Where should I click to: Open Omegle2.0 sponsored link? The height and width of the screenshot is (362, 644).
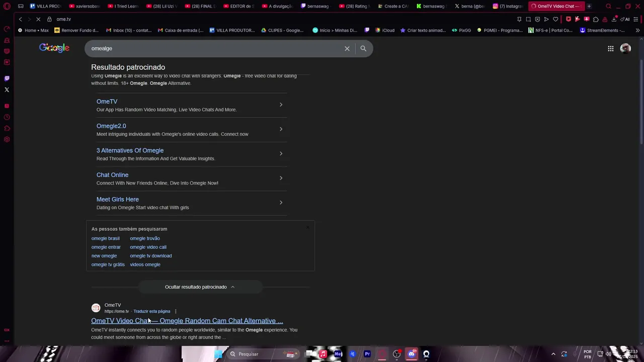tap(111, 126)
